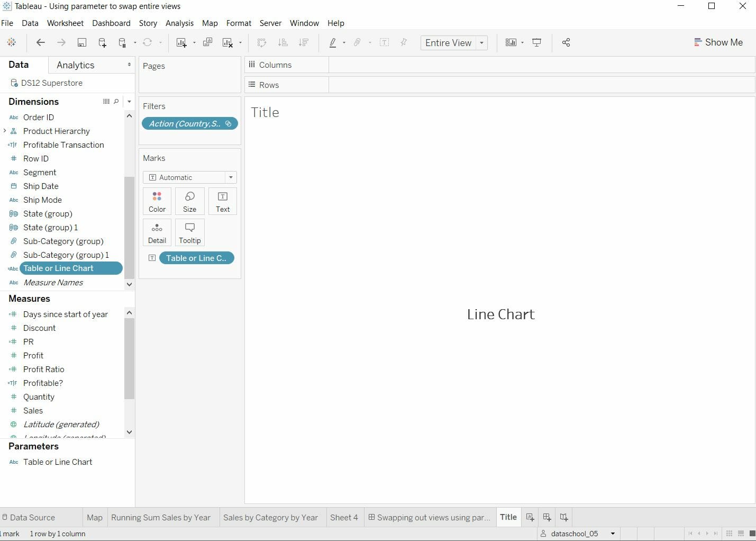Click the Show Filmstrip view icon
The height and width of the screenshot is (541, 756).
coord(741,534)
